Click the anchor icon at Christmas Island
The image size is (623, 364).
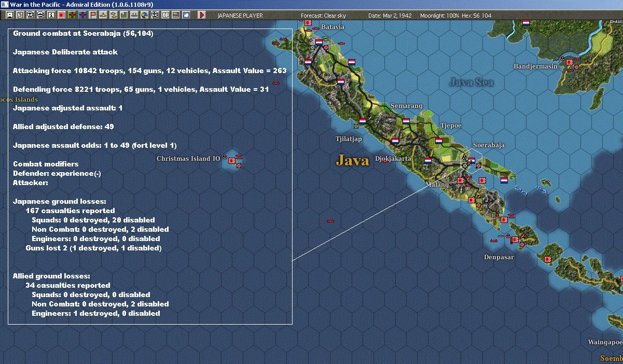tap(225, 156)
